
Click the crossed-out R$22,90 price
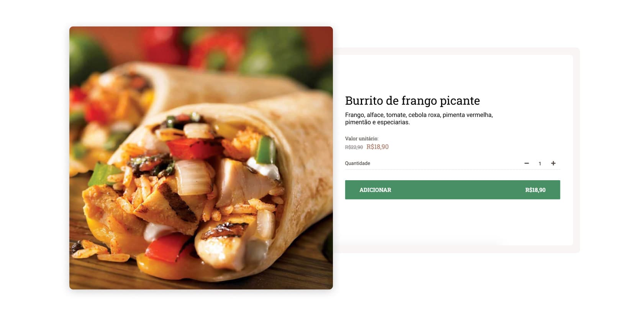pos(354,147)
